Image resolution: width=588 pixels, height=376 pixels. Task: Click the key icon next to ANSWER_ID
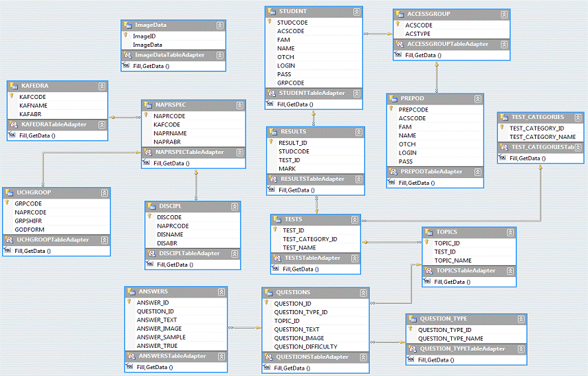click(x=129, y=302)
